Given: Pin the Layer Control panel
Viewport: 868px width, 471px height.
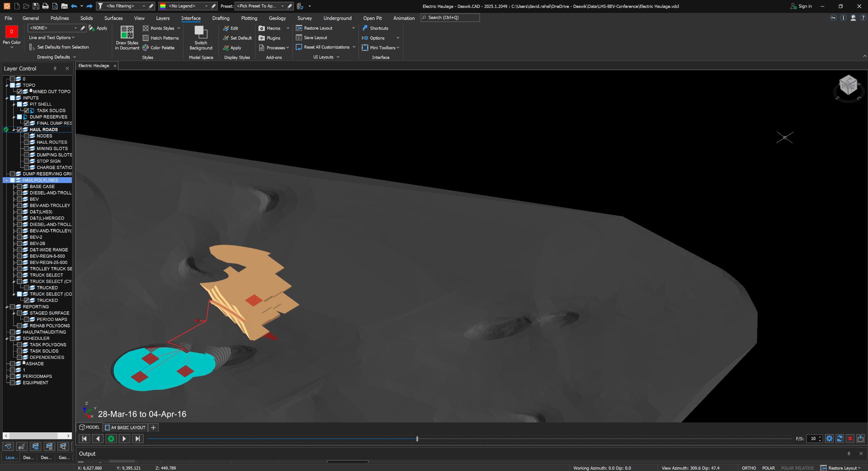Looking at the screenshot, I should coord(55,68).
